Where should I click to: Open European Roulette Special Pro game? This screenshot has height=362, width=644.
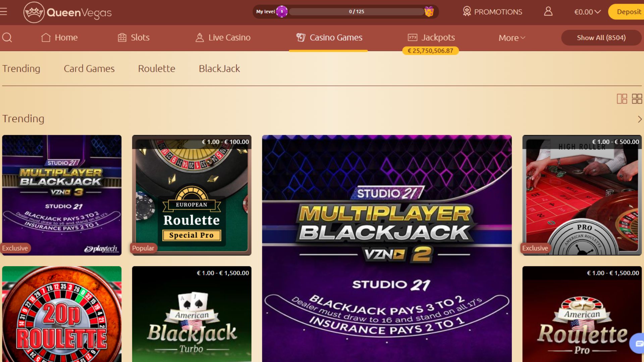coord(192,195)
